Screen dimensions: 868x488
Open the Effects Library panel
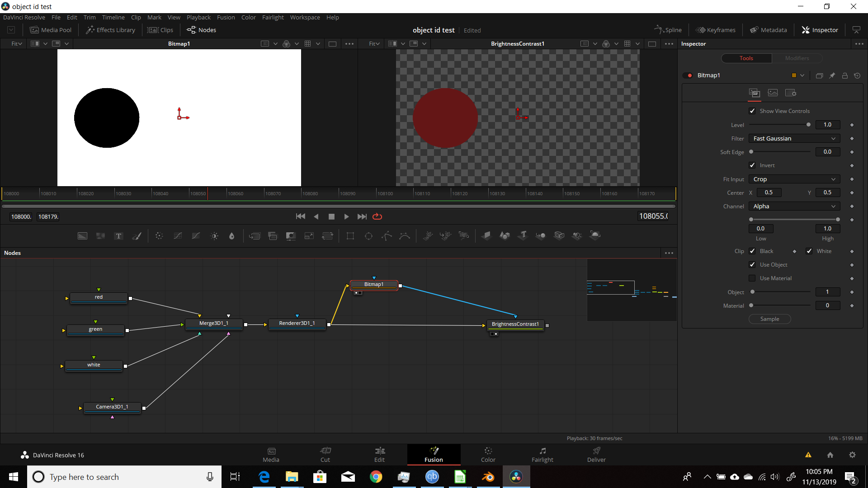(x=111, y=30)
